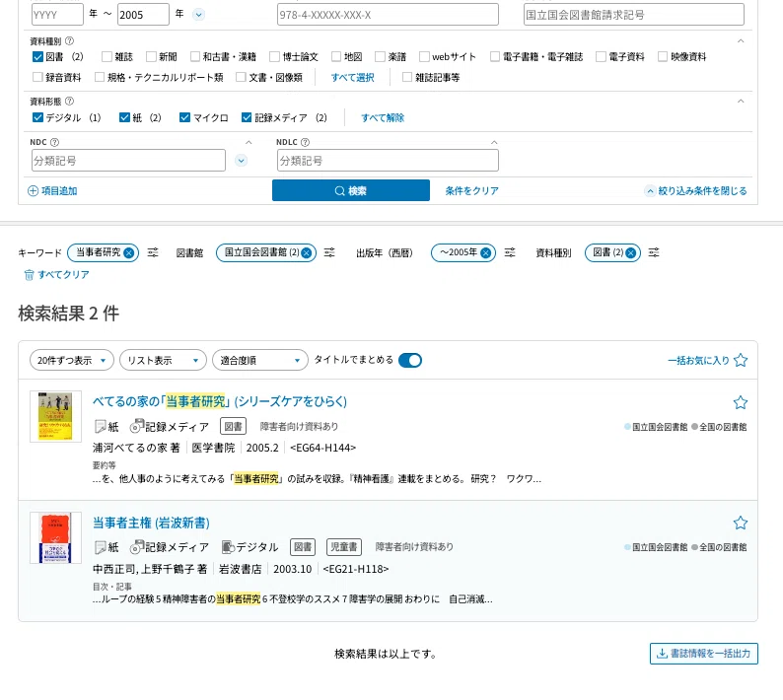
Task: Click すべて選択 for material types
Action: (x=353, y=77)
